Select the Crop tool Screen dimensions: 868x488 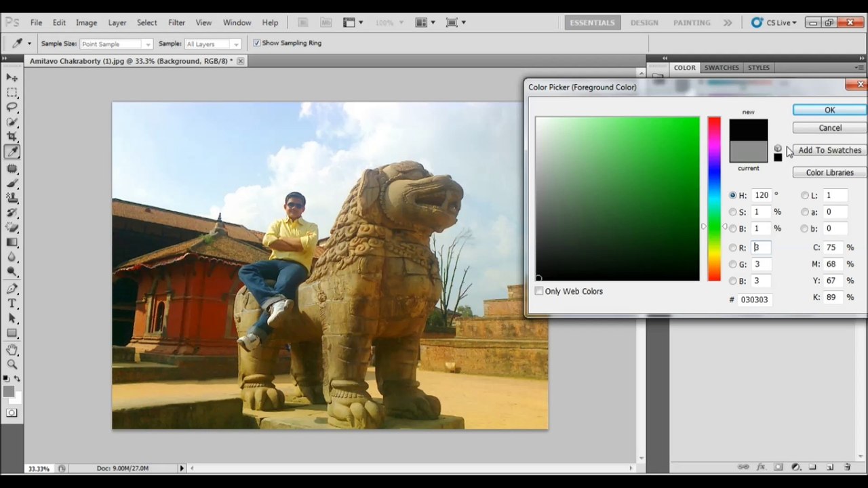pos(12,137)
